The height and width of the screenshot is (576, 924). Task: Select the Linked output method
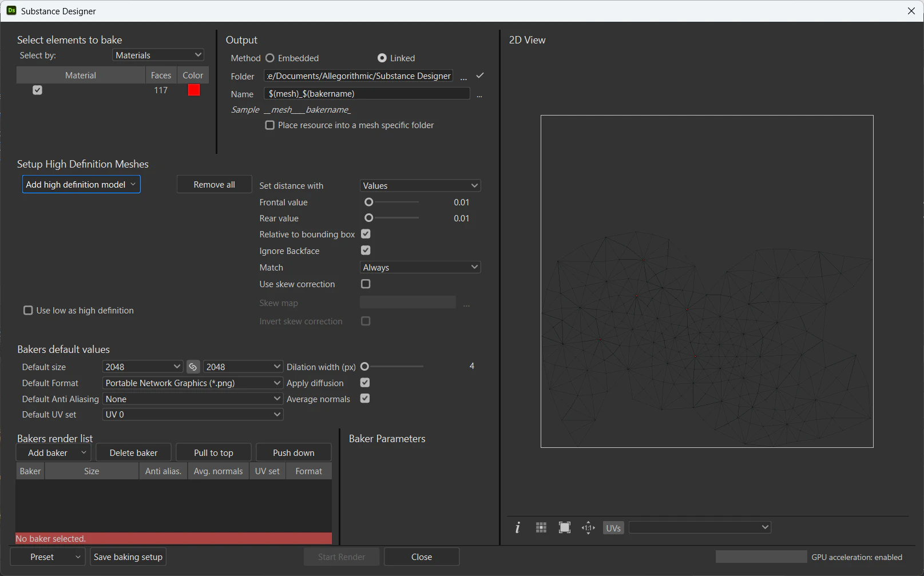(x=382, y=58)
